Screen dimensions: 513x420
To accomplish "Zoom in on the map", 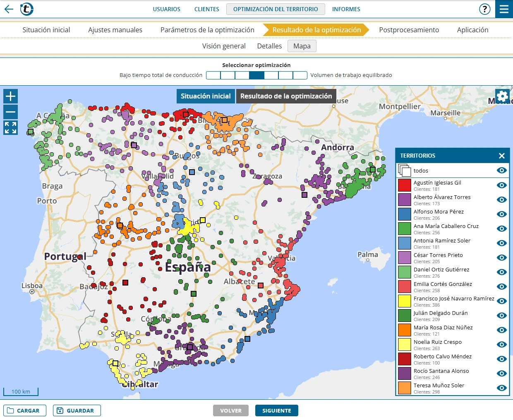I will [x=11, y=96].
